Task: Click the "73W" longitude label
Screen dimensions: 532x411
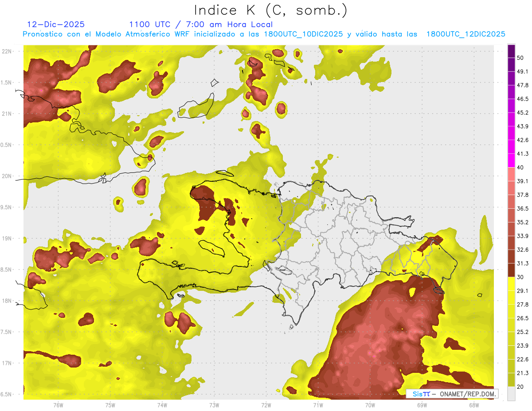Action: [x=214, y=405]
